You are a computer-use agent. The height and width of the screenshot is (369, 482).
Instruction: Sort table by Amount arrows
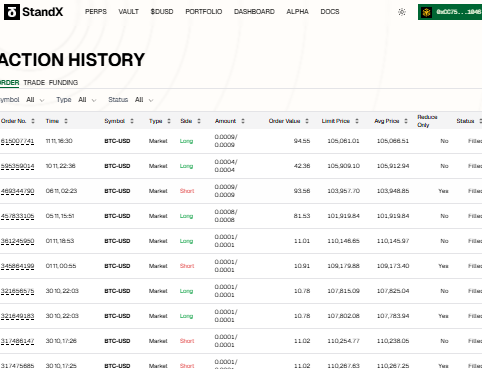[x=243, y=121]
